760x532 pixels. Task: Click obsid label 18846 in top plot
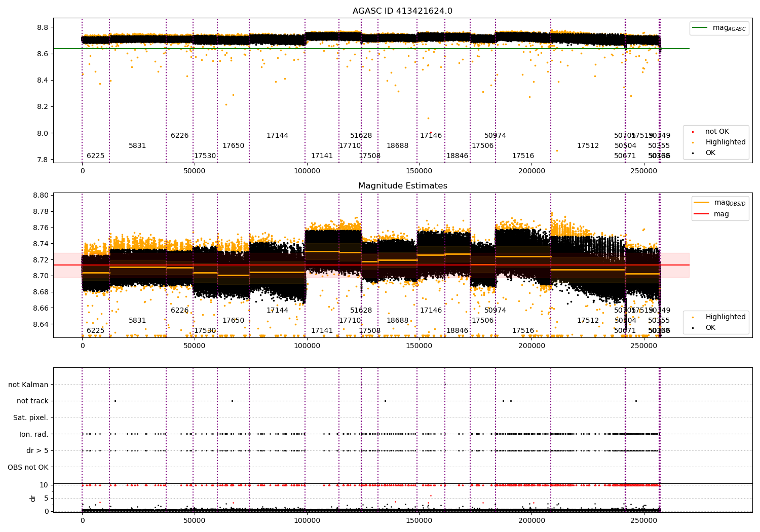pyautogui.click(x=457, y=156)
